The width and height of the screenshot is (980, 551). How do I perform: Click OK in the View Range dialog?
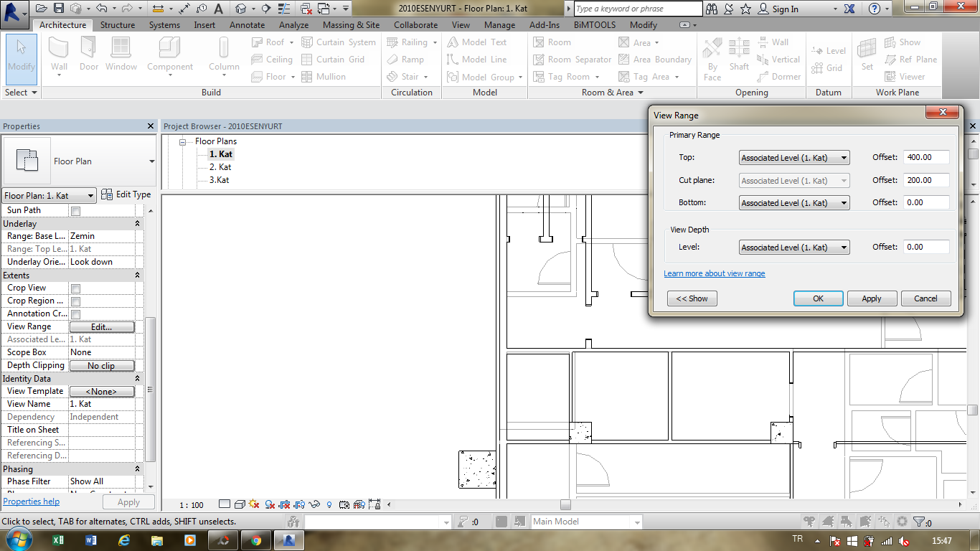(818, 298)
